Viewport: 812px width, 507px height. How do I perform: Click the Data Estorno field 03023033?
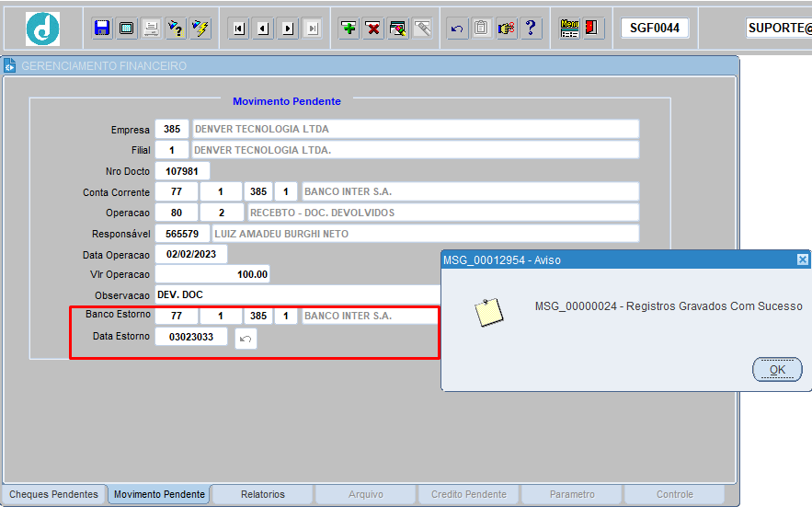click(191, 337)
